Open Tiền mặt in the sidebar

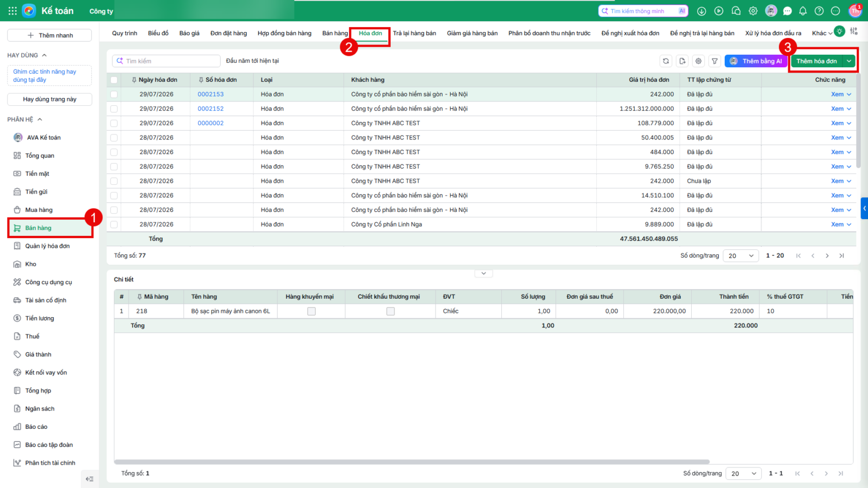[x=37, y=174]
